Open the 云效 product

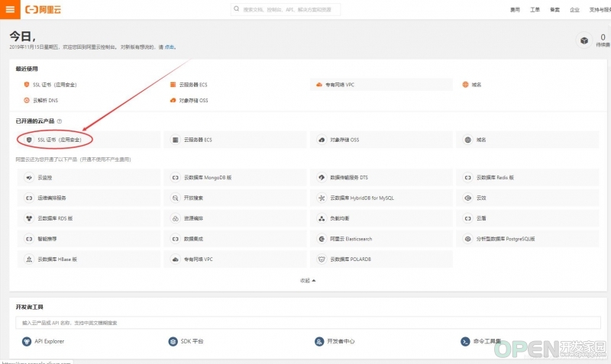[527, 198]
